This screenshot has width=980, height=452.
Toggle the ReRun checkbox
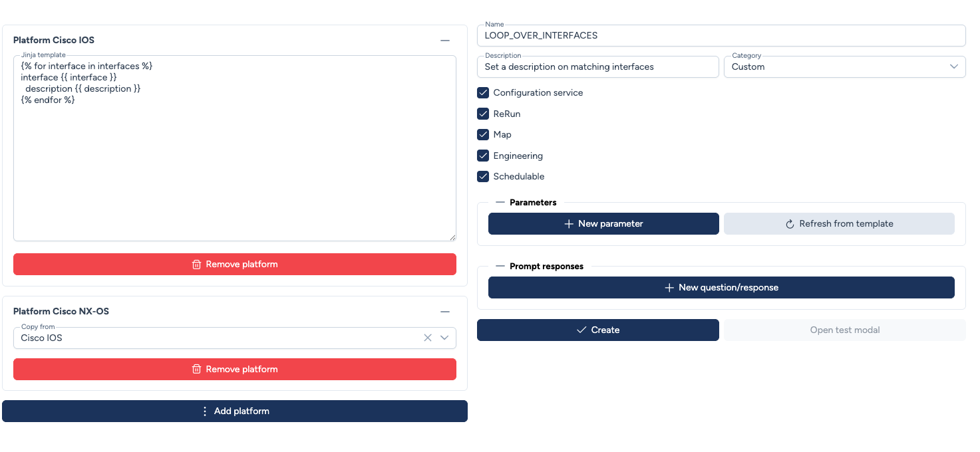tap(483, 114)
